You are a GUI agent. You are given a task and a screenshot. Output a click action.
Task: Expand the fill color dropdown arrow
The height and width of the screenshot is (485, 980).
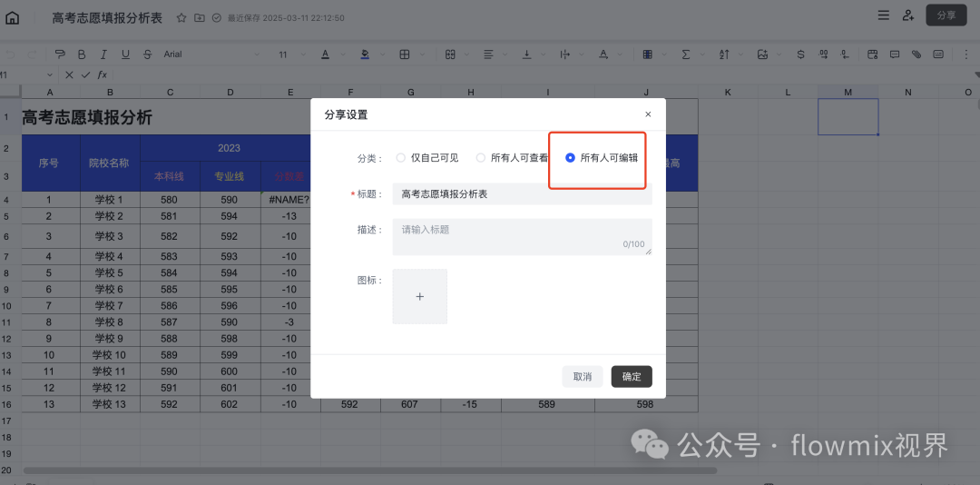tap(382, 55)
